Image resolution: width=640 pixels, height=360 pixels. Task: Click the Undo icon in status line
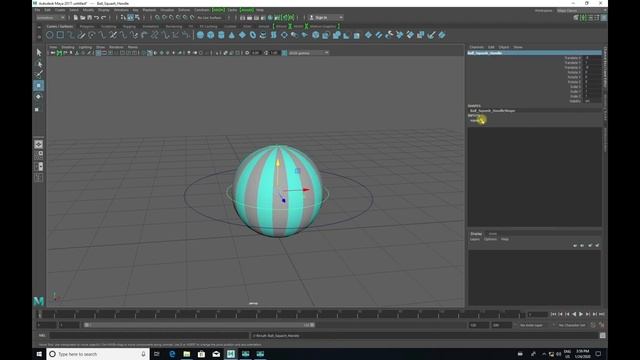[x=96, y=18]
